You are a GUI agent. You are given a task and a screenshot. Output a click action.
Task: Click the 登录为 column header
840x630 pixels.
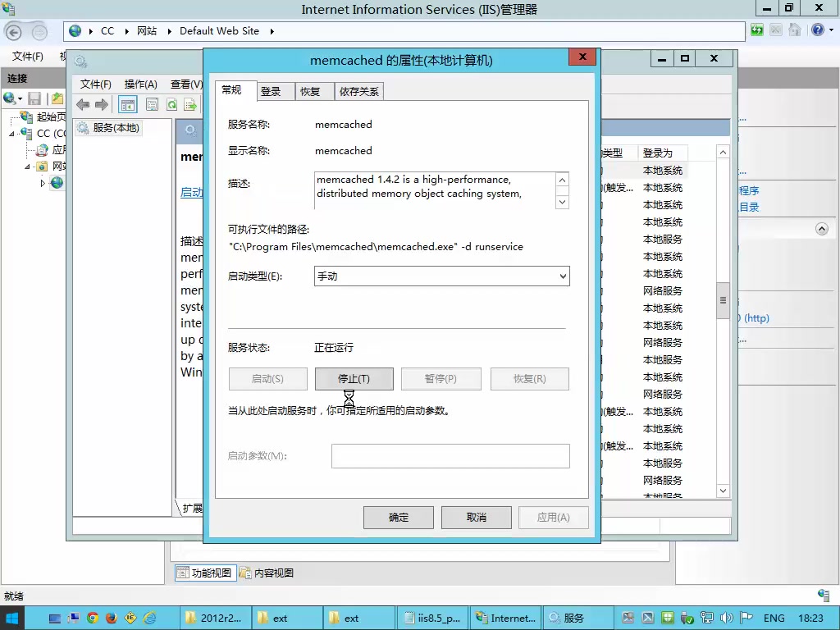[662, 153]
